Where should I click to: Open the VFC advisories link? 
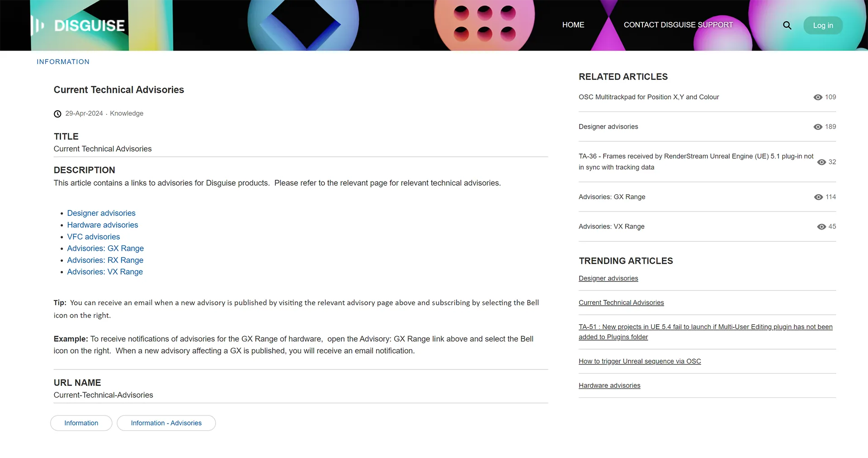click(x=93, y=237)
